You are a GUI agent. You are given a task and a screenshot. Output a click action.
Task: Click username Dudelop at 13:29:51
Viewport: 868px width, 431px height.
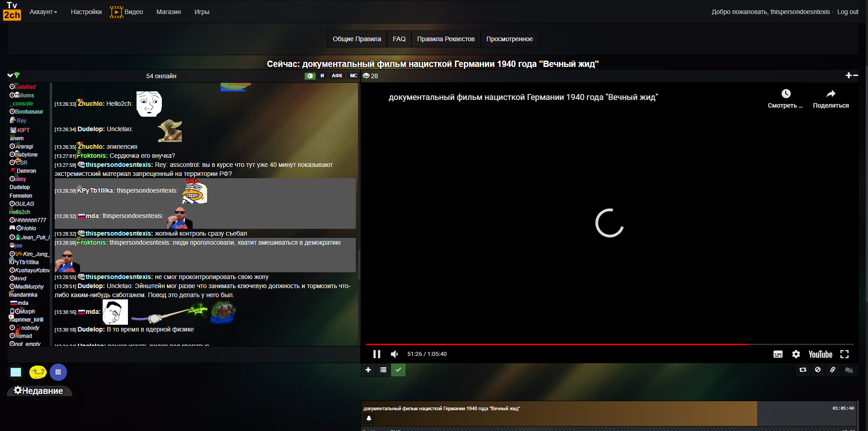pyautogui.click(x=91, y=286)
